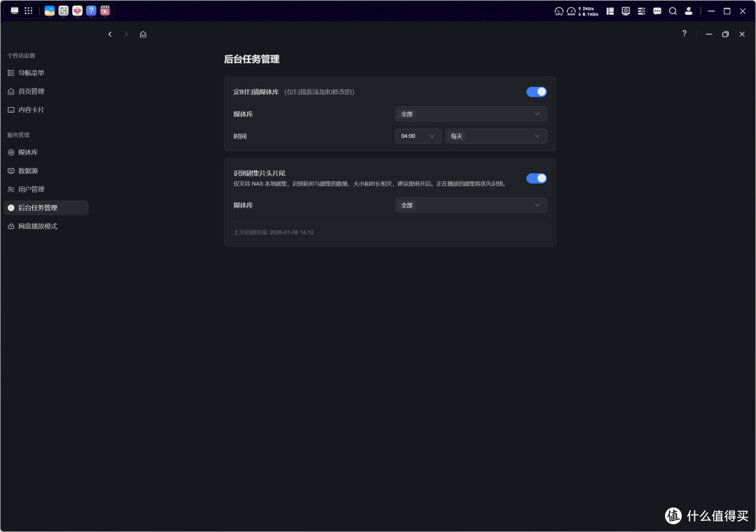Select 后台任务管理 in the sidebar
The width and height of the screenshot is (756, 532).
45,207
